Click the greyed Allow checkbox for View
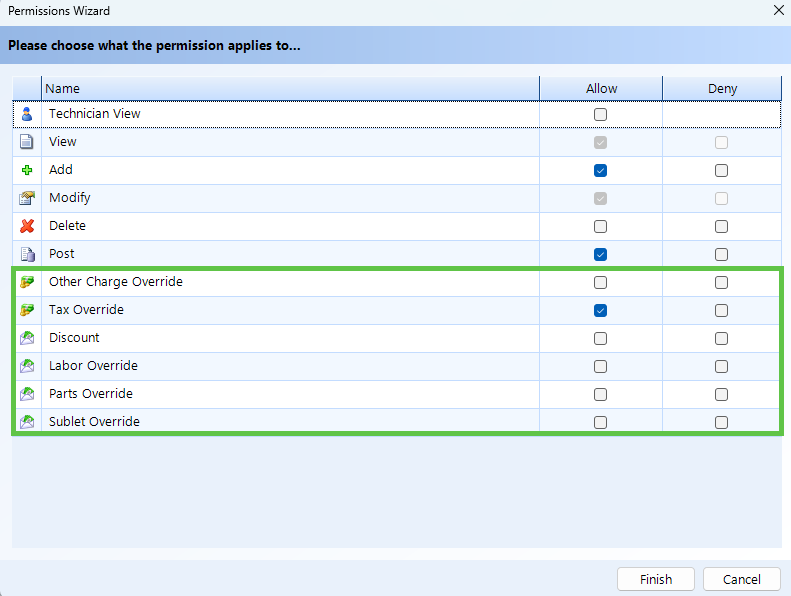 tap(600, 143)
